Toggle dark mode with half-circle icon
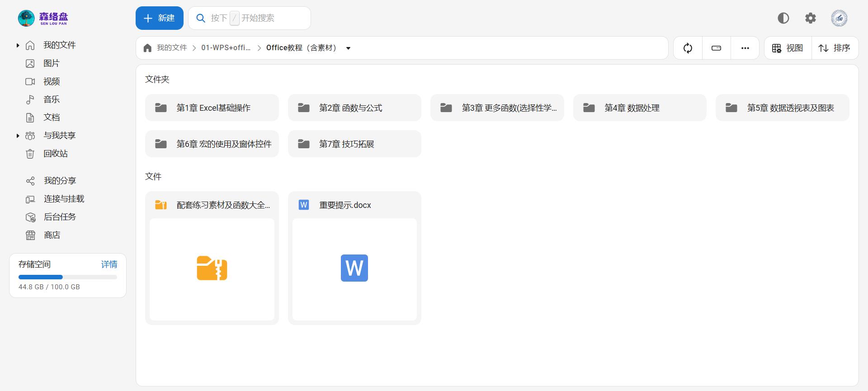The image size is (868, 391). pyautogui.click(x=783, y=18)
